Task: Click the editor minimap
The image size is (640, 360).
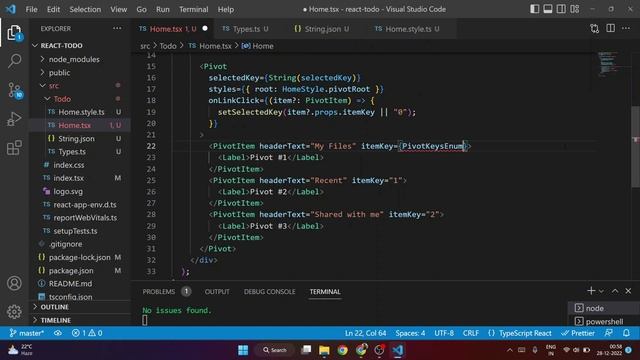Action: (608, 64)
